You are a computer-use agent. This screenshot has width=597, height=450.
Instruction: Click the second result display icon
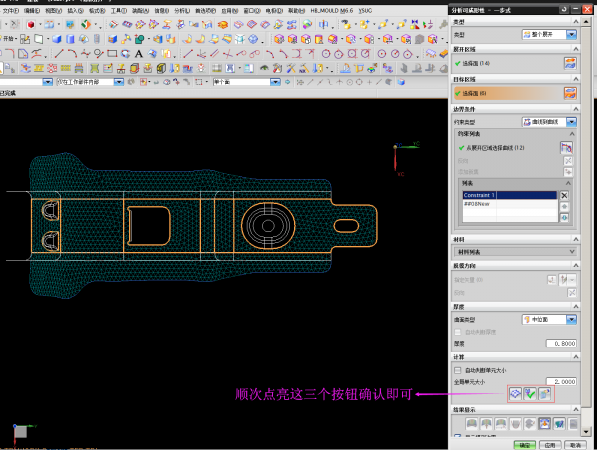(x=486, y=423)
